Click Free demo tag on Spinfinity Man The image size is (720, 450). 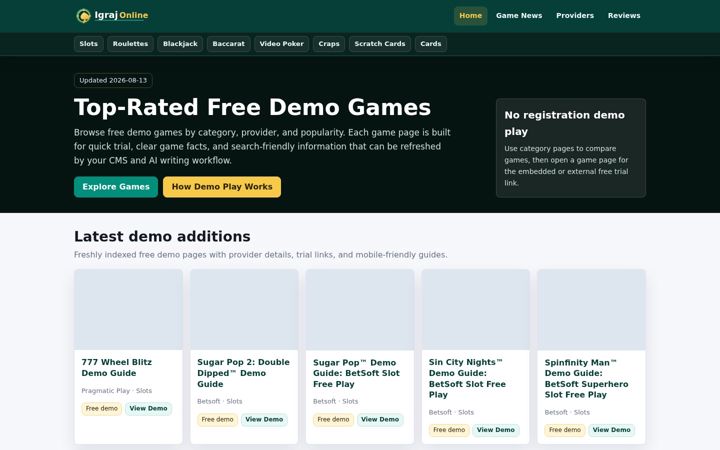(x=564, y=430)
